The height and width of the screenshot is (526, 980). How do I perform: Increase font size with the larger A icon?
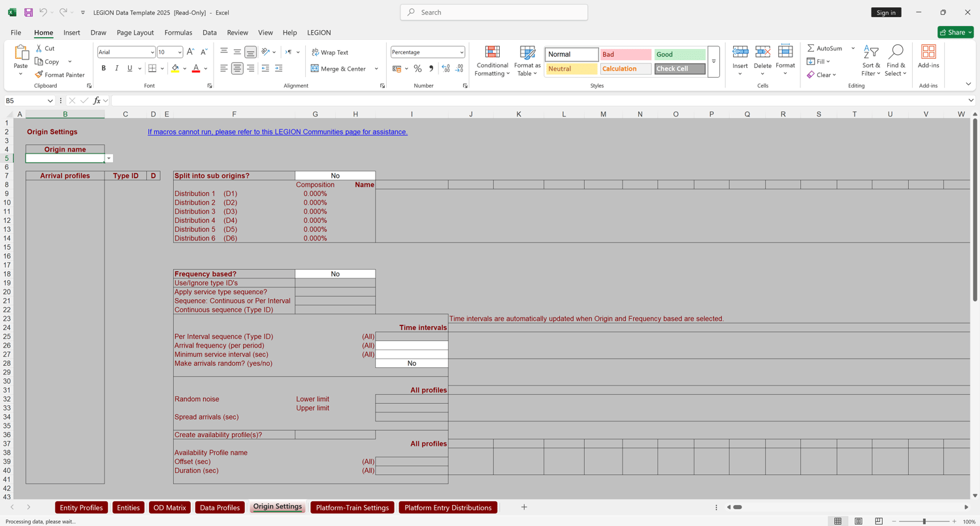[190, 52]
